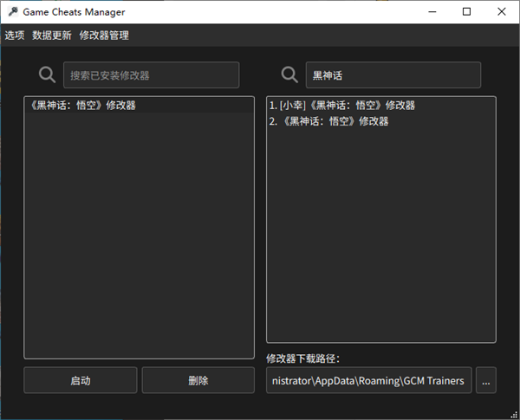Maximize the Game Cheats Manager window
520x420 pixels.
(x=467, y=12)
